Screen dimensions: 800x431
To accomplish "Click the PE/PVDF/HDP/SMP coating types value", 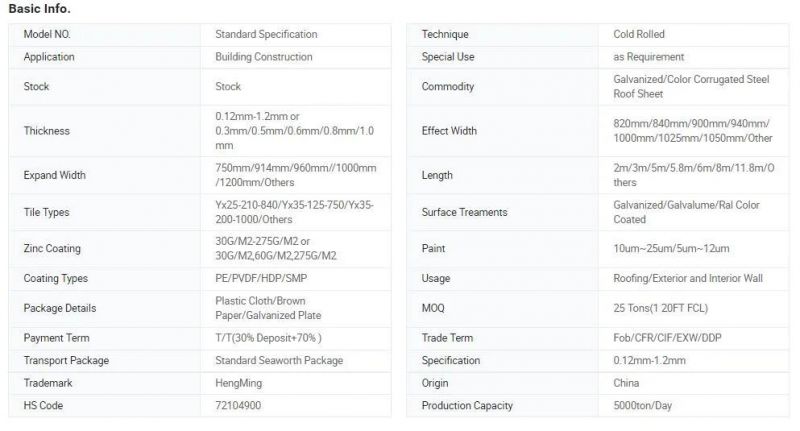I will [x=261, y=278].
